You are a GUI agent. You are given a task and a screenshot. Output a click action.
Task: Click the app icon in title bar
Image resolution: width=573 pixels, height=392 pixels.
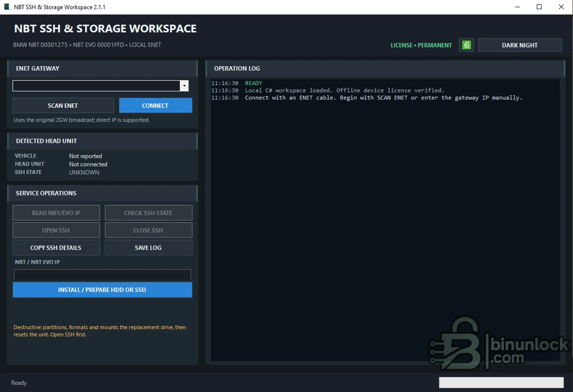click(7, 7)
